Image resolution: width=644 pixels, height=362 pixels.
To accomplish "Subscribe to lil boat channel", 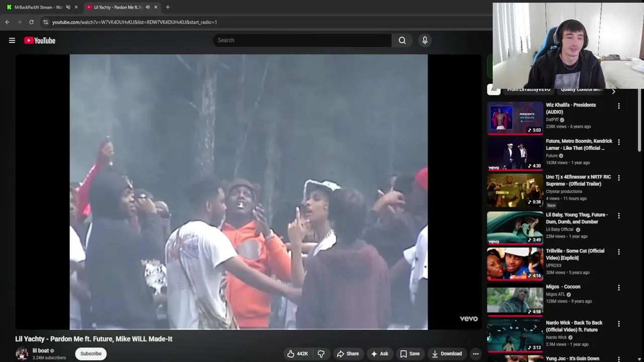I will click(91, 353).
